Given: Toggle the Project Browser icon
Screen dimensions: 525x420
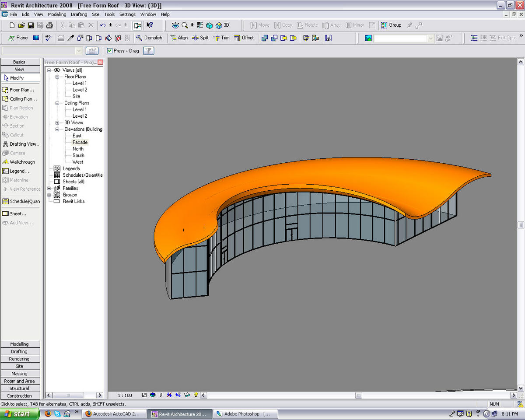Looking at the screenshot, I should tap(137, 25).
